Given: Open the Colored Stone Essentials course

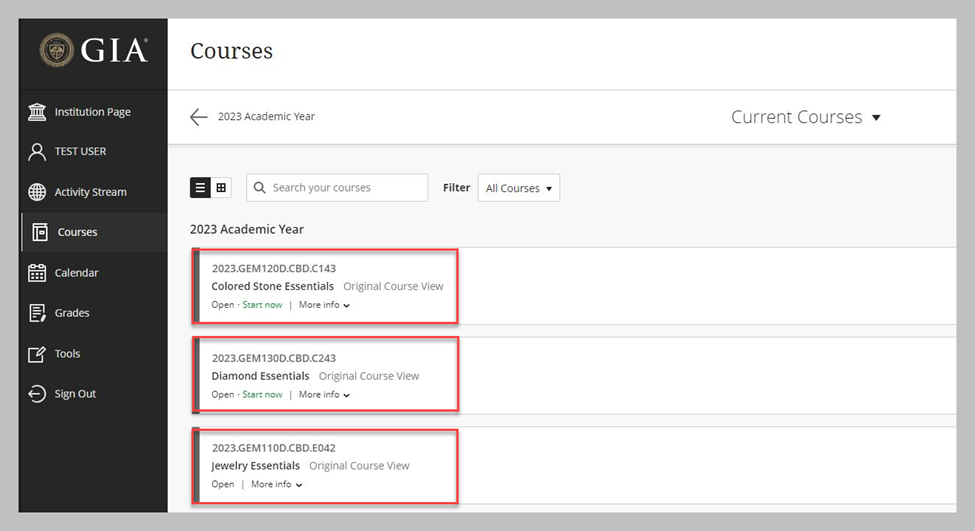Looking at the screenshot, I should pyautogui.click(x=272, y=286).
